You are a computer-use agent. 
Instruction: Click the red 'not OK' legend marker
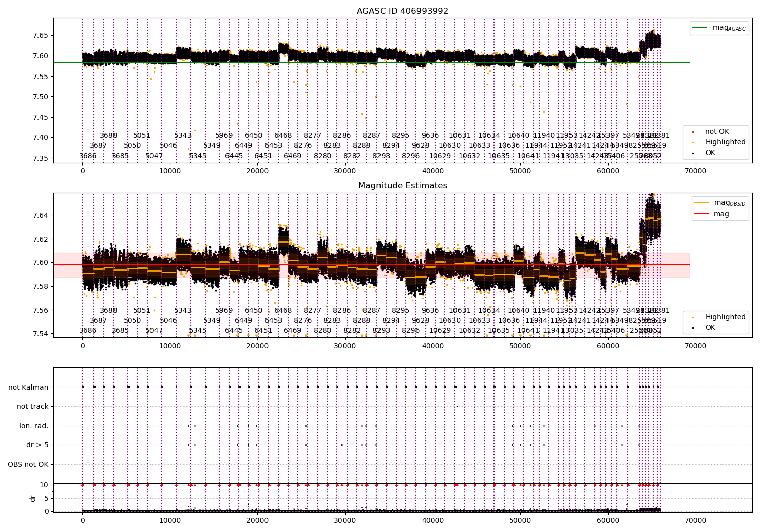(693, 132)
